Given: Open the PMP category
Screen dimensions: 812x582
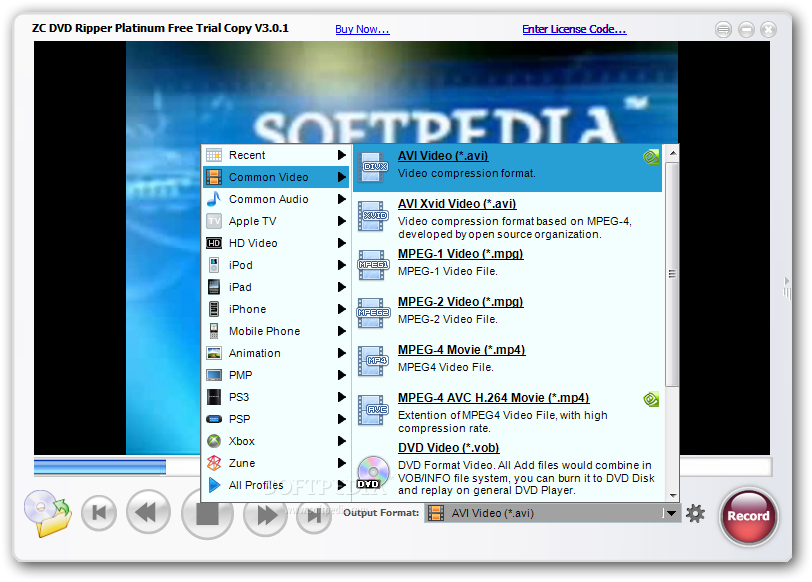Looking at the screenshot, I should 276,375.
